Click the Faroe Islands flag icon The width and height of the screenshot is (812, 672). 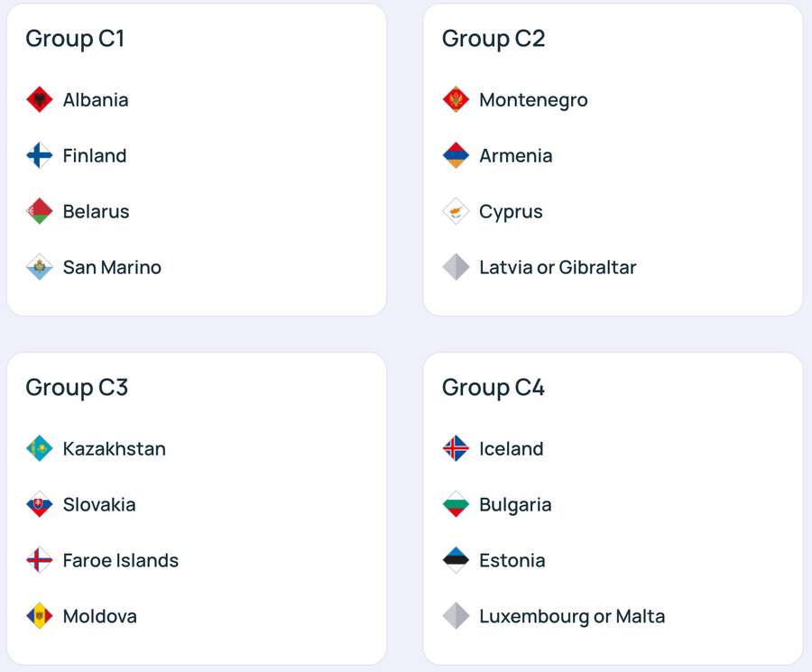[41, 560]
